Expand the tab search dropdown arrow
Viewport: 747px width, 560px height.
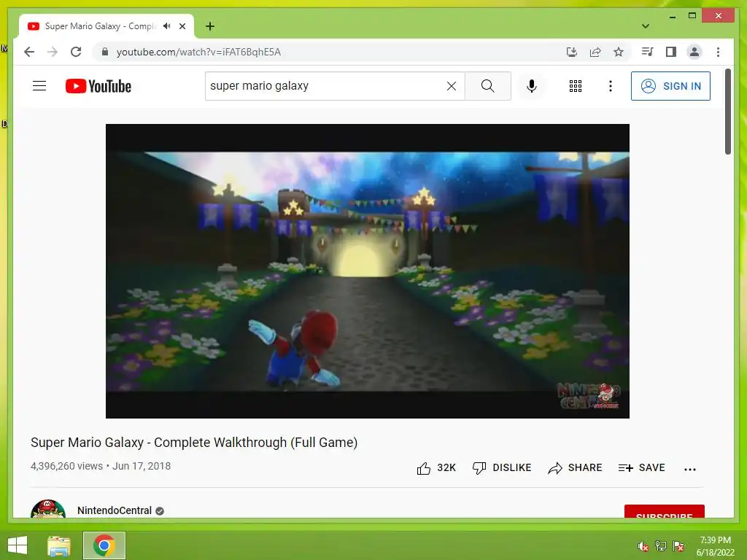coord(646,26)
